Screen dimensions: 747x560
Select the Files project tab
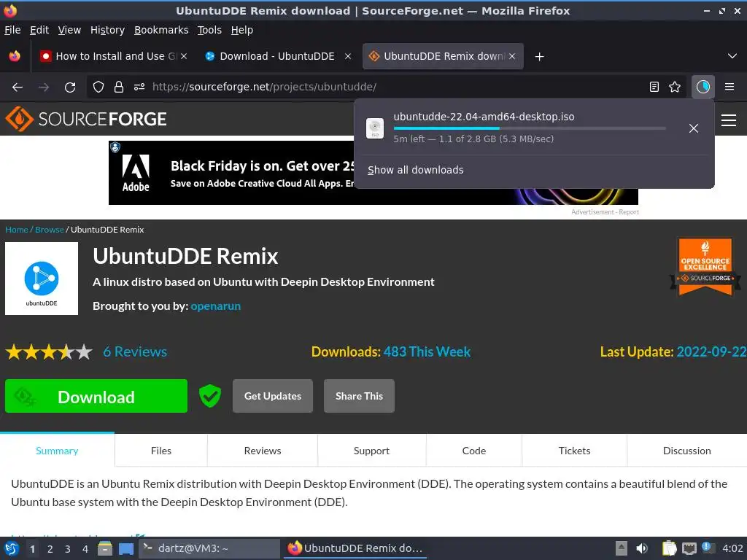pos(161,451)
